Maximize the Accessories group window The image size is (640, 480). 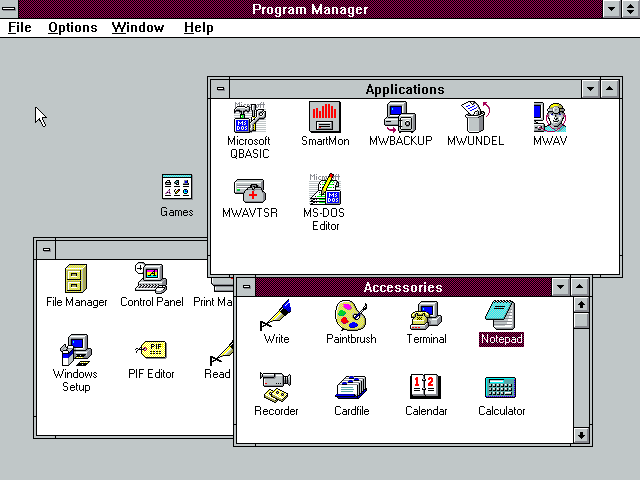(580, 287)
